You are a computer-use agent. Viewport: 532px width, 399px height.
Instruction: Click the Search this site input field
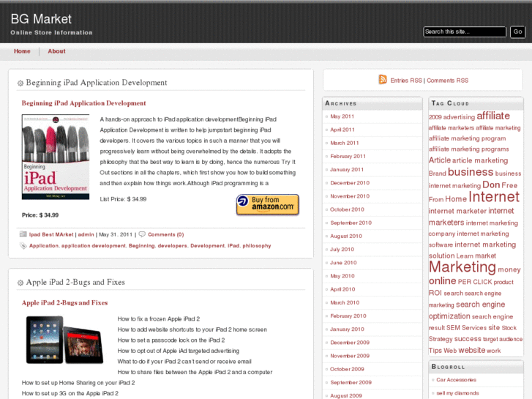click(465, 31)
